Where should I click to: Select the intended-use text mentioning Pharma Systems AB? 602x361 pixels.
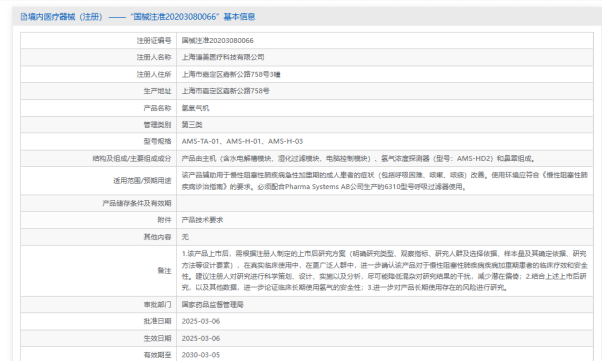pos(385,181)
